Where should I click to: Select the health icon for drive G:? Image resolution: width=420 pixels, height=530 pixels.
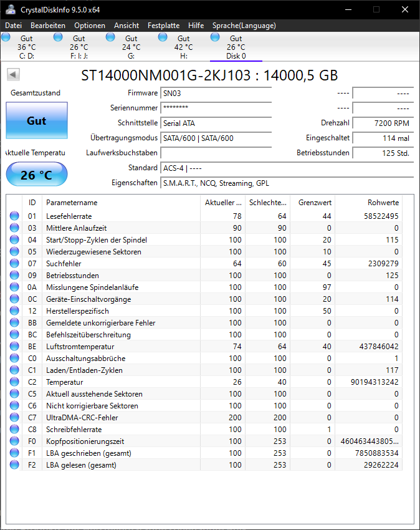pyautogui.click(x=110, y=37)
